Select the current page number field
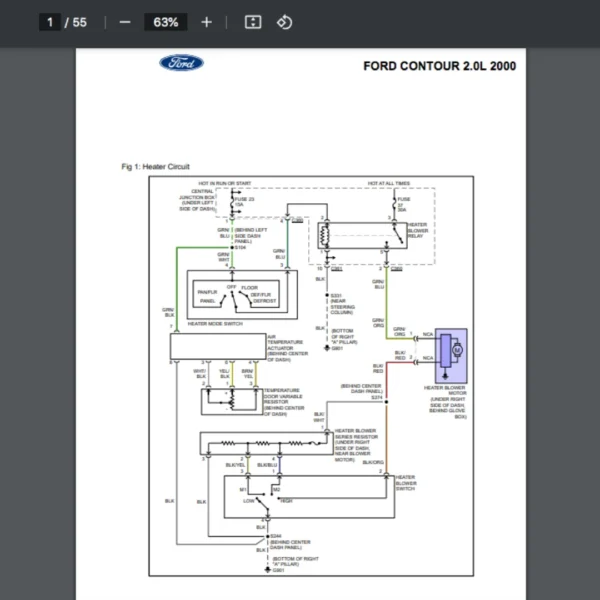 (50, 22)
